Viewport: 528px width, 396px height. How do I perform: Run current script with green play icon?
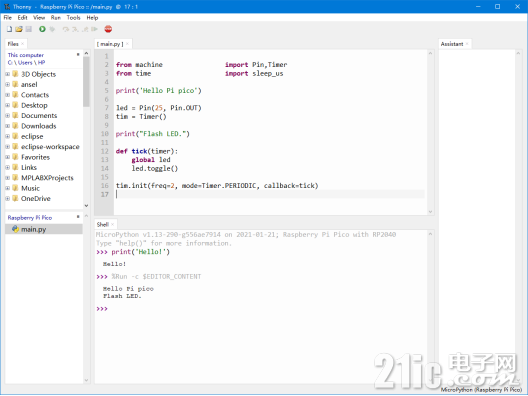tap(42, 29)
